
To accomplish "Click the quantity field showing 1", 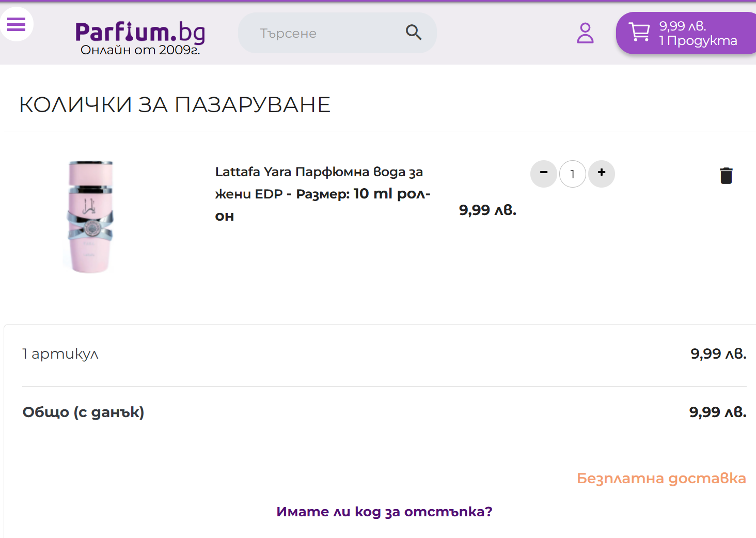I will [x=572, y=174].
